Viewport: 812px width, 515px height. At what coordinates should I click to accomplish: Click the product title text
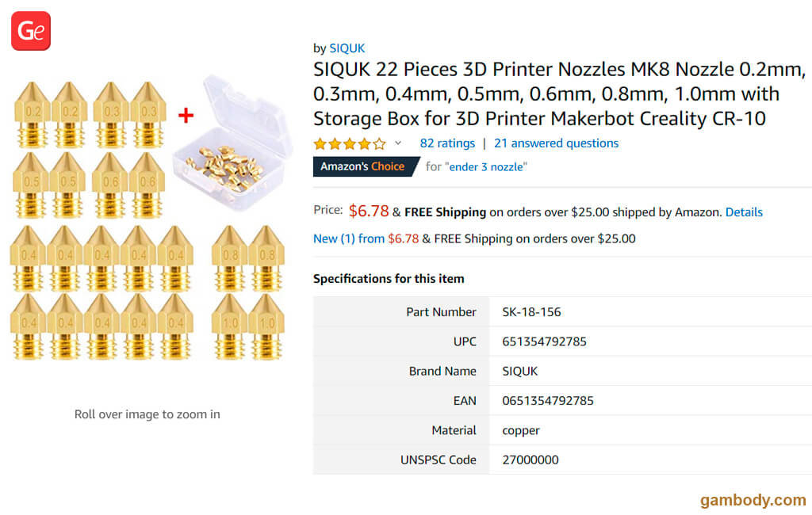pos(558,94)
